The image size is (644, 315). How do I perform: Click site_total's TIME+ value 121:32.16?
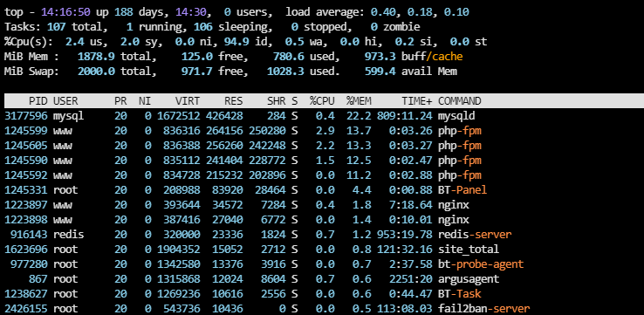405,250
